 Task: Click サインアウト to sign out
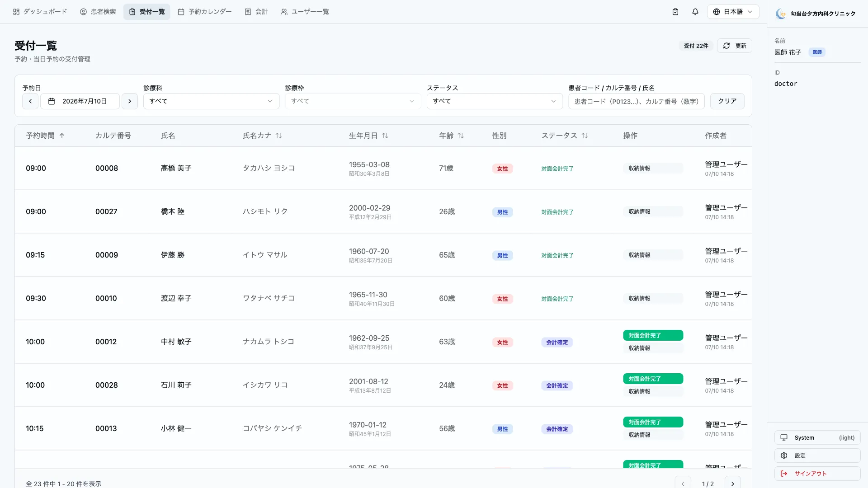(817, 474)
